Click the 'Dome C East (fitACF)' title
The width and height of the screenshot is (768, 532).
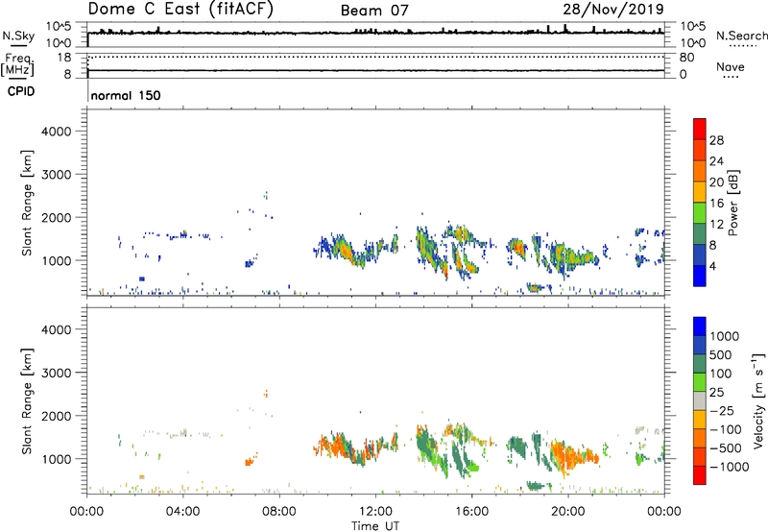point(180,10)
